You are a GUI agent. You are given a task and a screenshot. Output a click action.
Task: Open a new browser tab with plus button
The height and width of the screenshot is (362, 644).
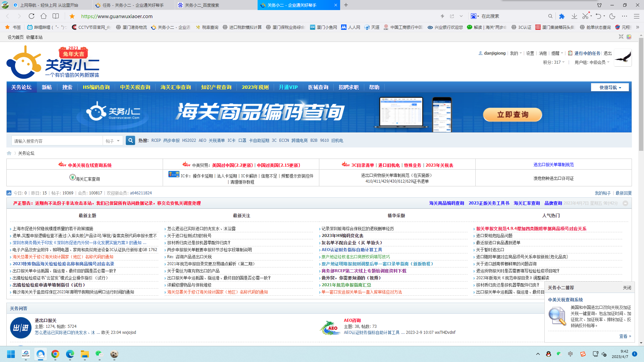click(x=346, y=5)
